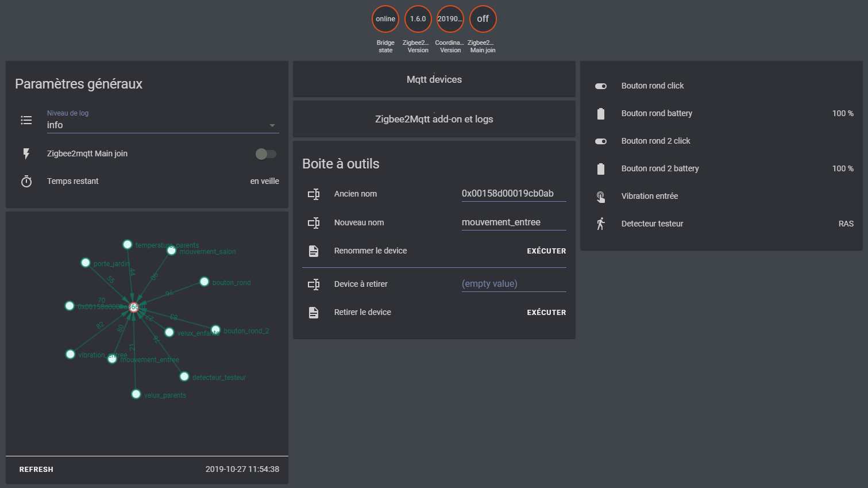
Task: Select the velux_enfants node in the map
Action: (169, 332)
